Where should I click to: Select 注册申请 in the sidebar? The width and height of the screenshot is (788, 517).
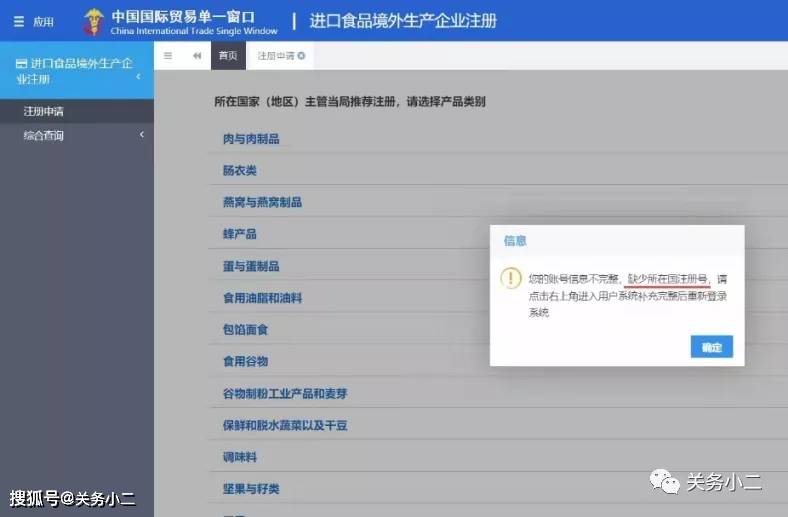pos(44,111)
